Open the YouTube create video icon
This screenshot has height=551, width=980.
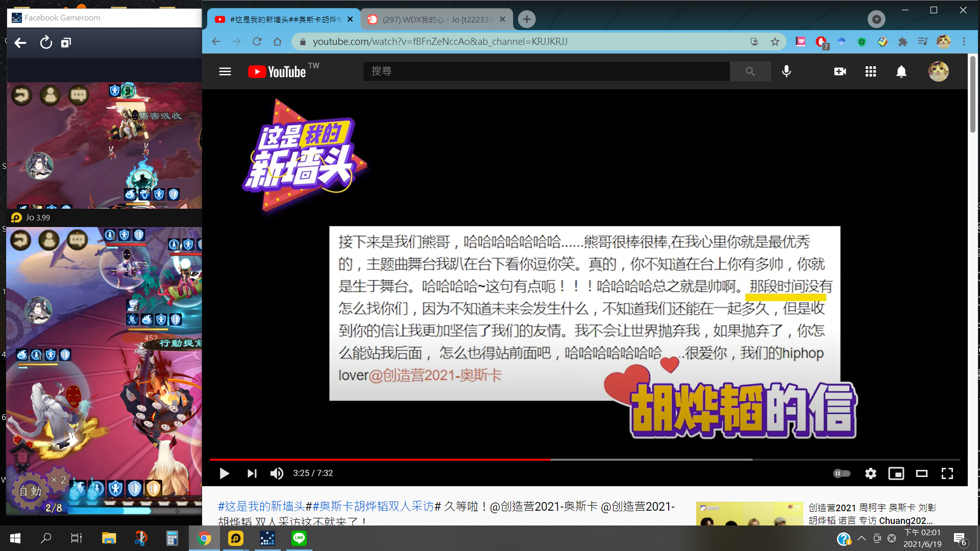[x=840, y=71]
